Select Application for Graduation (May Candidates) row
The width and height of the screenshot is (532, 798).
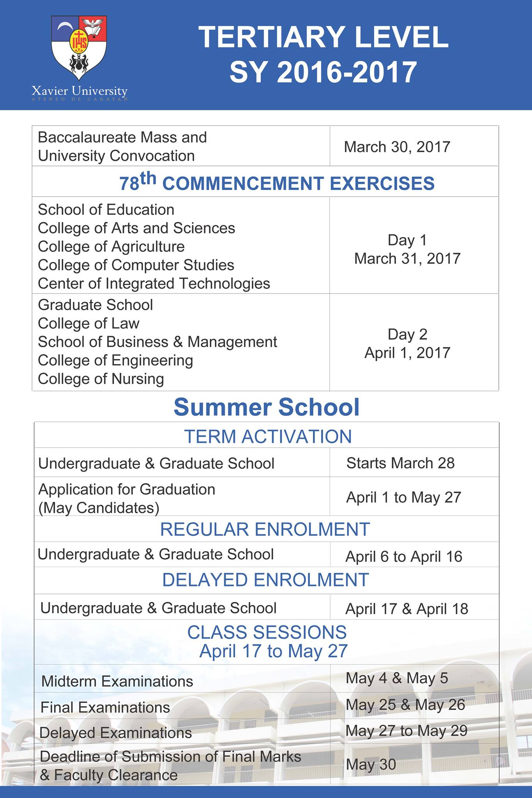[267, 497]
